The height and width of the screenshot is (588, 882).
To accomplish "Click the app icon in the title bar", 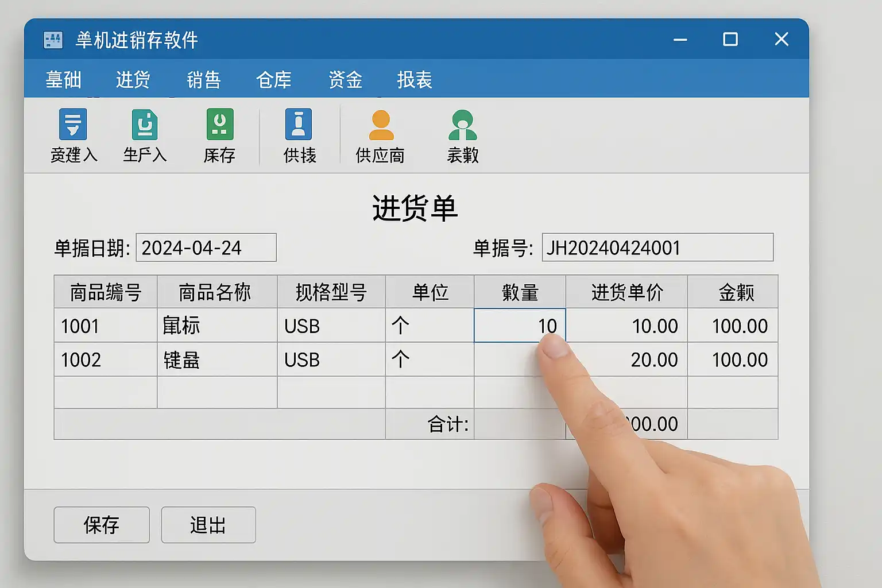I will coord(53,40).
